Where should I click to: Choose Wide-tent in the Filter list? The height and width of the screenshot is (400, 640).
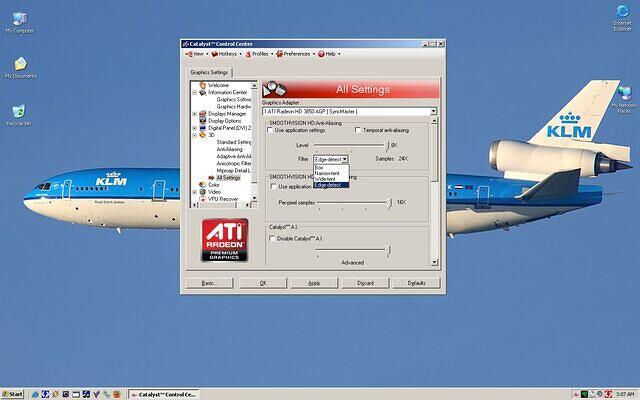click(331, 179)
